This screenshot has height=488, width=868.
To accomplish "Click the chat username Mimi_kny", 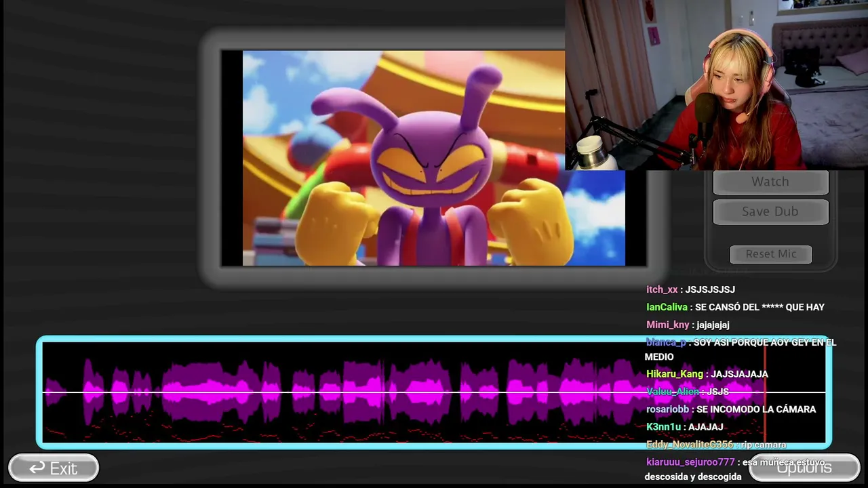I will point(667,325).
